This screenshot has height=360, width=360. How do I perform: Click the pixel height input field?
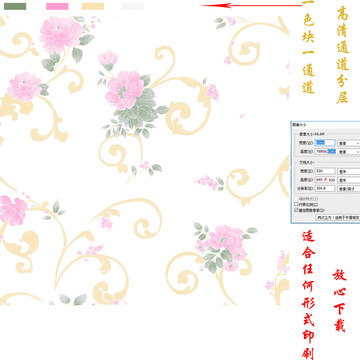[325, 151]
